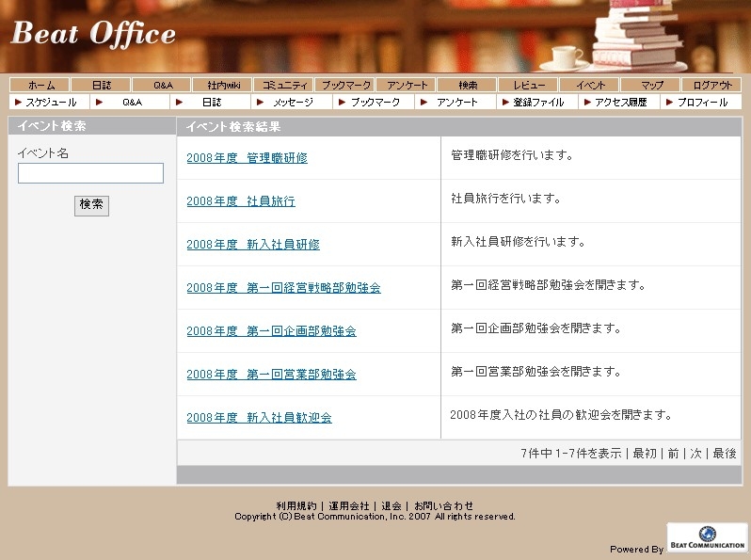Open the 社内wiki tab
The width and height of the screenshot is (751, 560).
coord(223,85)
